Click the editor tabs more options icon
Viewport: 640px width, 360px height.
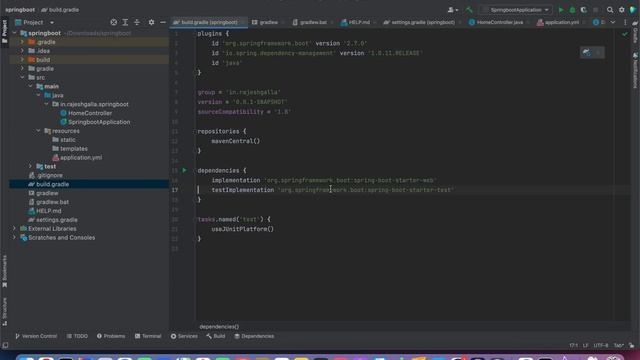[x=625, y=22]
